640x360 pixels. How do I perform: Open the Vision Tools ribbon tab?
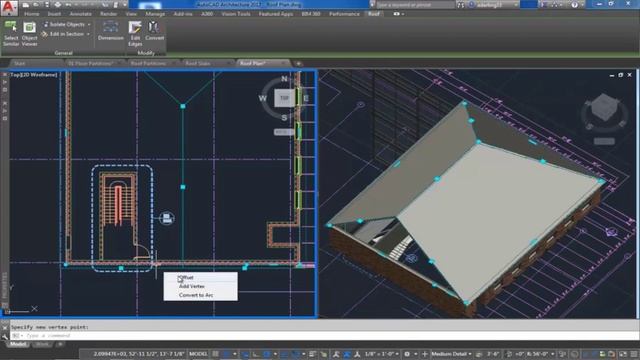tap(236, 14)
